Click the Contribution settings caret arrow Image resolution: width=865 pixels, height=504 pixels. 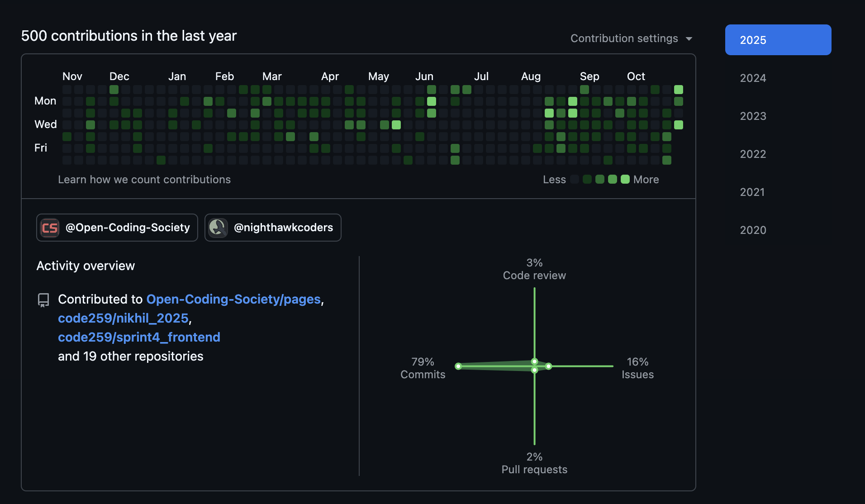tap(689, 39)
